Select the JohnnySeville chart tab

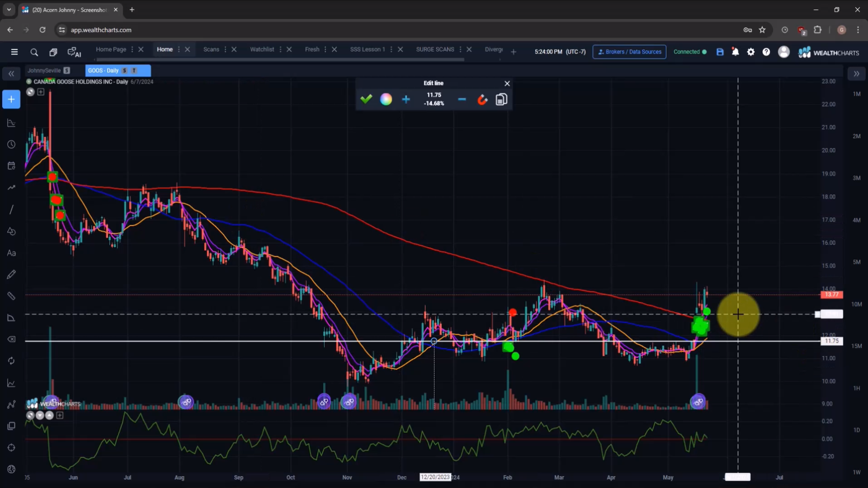[x=48, y=70]
